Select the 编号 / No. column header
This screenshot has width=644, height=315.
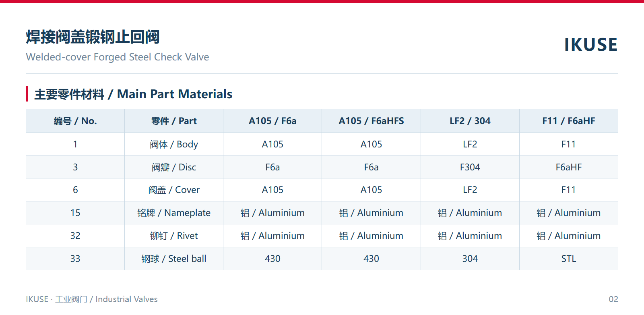[75, 121]
